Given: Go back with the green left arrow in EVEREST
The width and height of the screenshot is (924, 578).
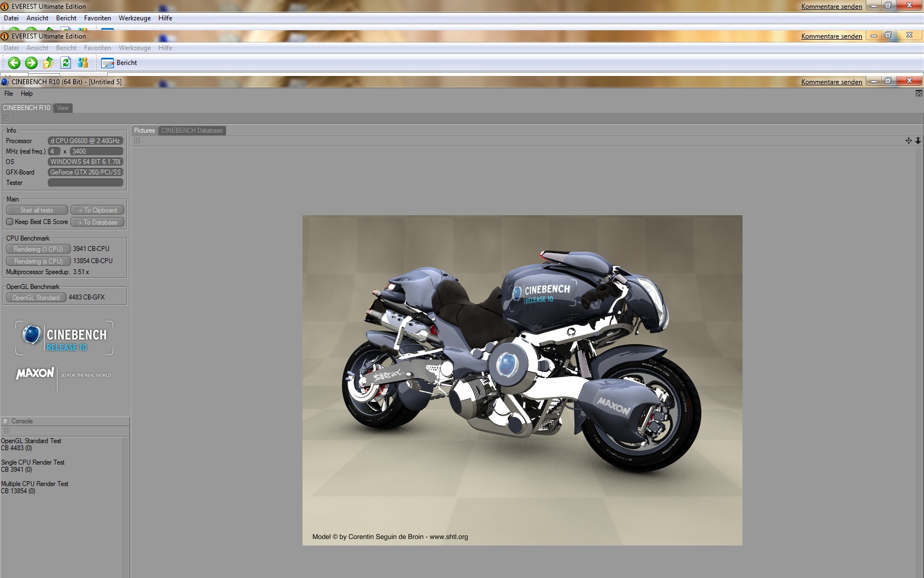Looking at the screenshot, I should point(14,63).
